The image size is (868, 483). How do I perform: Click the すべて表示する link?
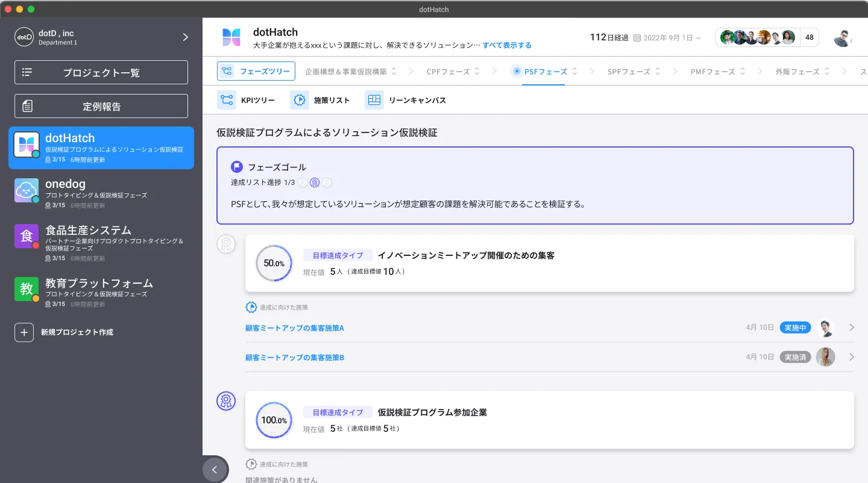[507, 45]
